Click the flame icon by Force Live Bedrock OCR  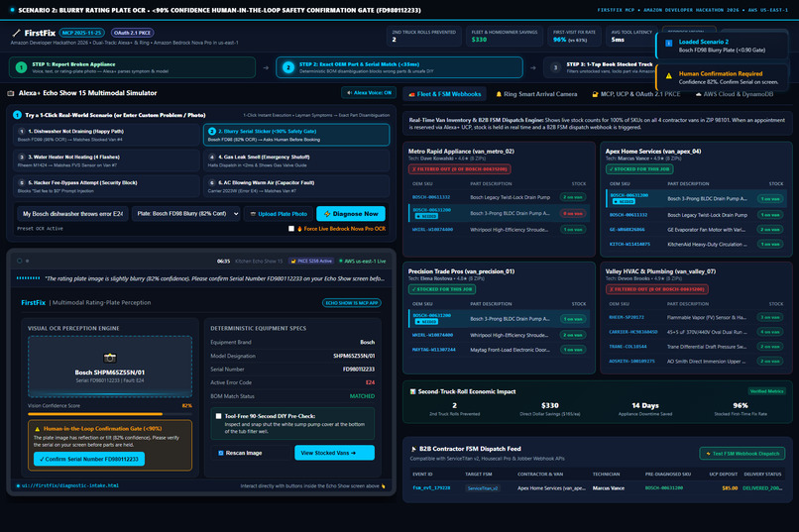click(x=299, y=229)
